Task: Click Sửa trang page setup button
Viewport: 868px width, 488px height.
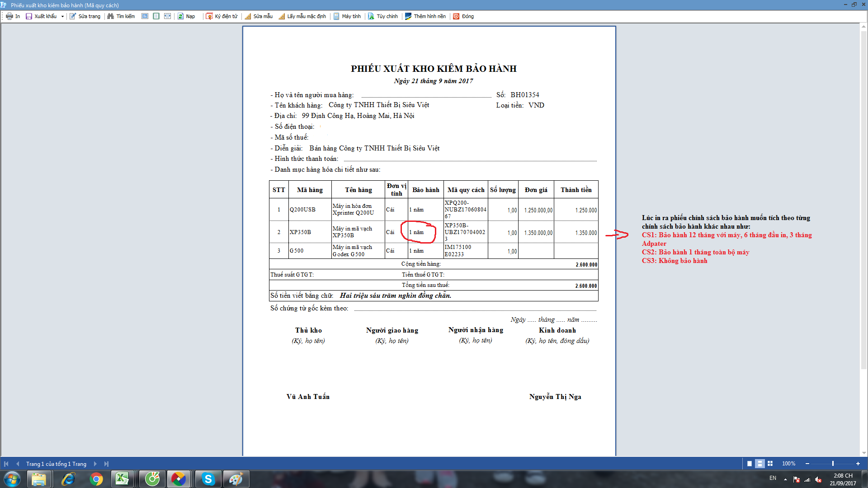Action: click(85, 16)
